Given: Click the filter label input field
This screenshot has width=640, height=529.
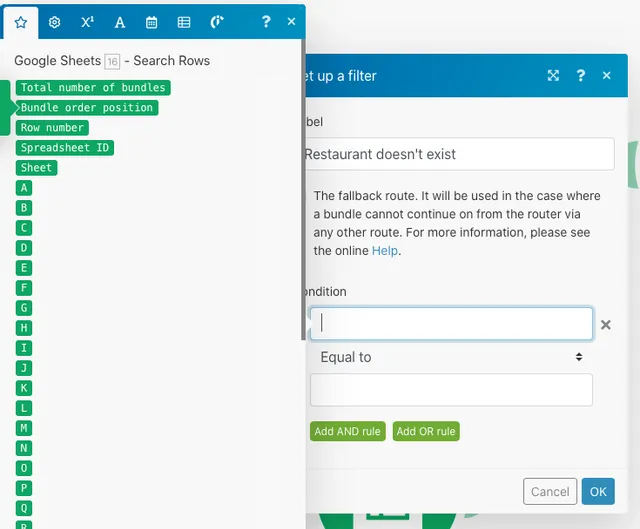Looking at the screenshot, I should point(456,154).
